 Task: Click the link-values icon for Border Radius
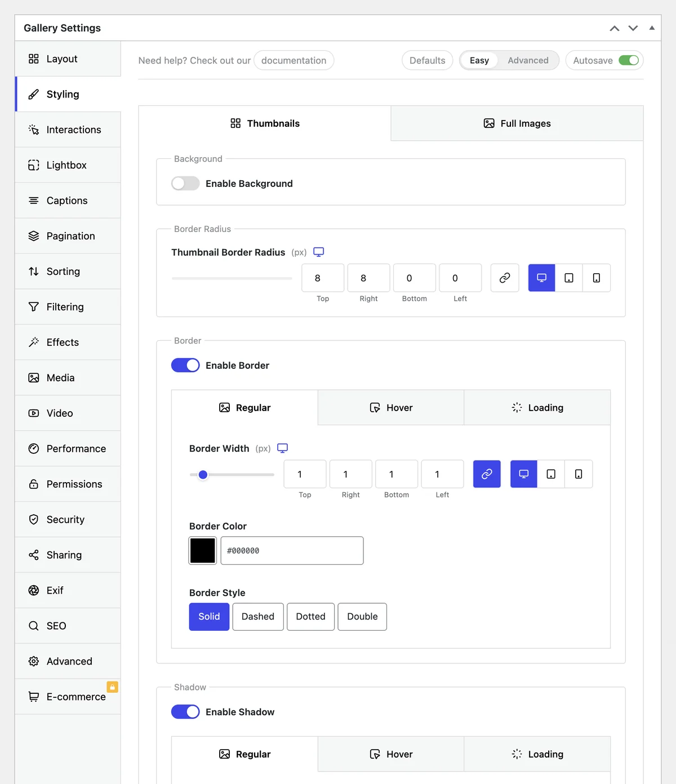pos(505,278)
